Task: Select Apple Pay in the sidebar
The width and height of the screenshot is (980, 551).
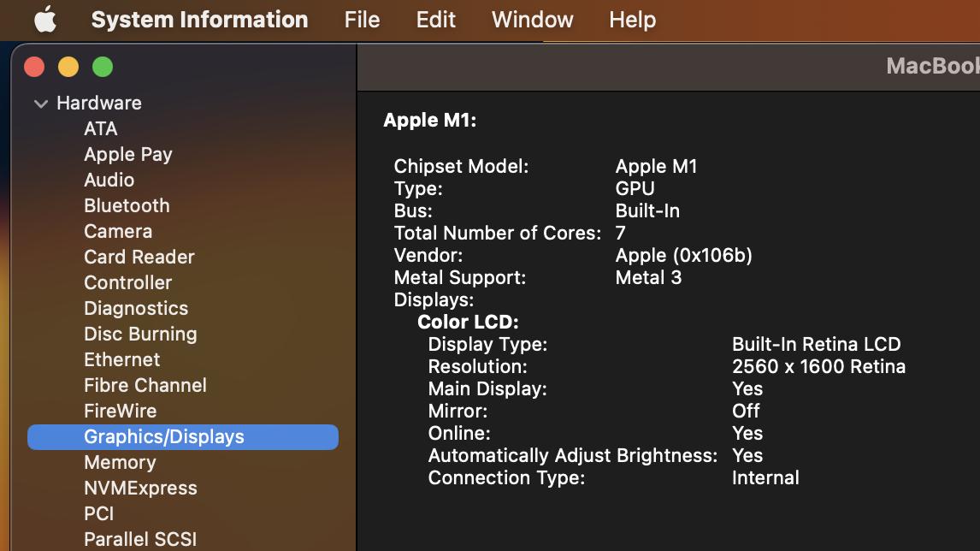Action: pyautogui.click(x=128, y=154)
